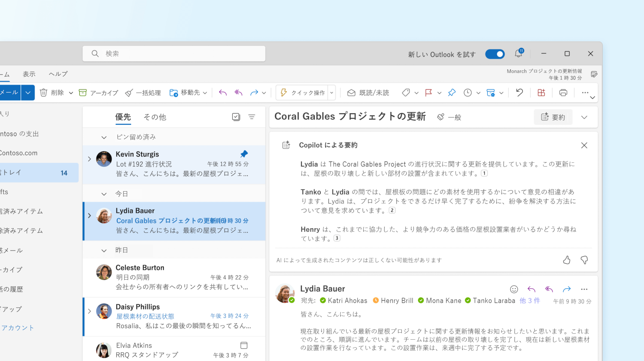644x361 pixels.
Task: Open the ヘルプ menu
Action: point(57,74)
